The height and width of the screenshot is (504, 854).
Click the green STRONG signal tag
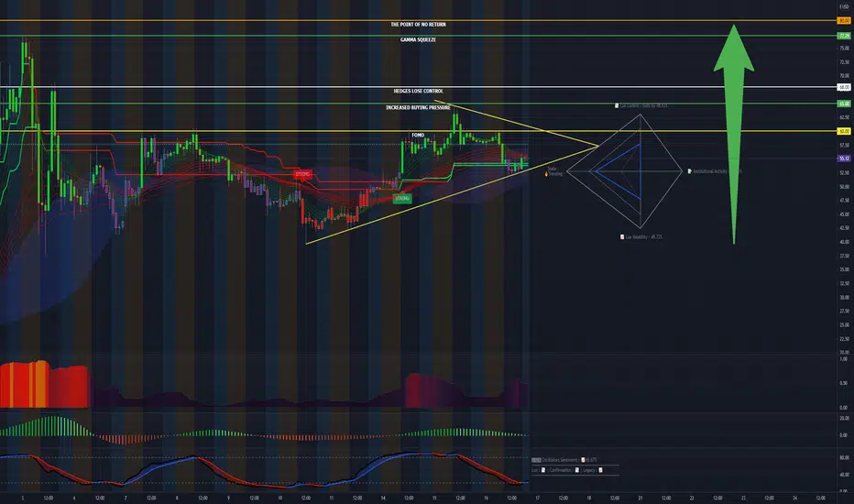(402, 198)
